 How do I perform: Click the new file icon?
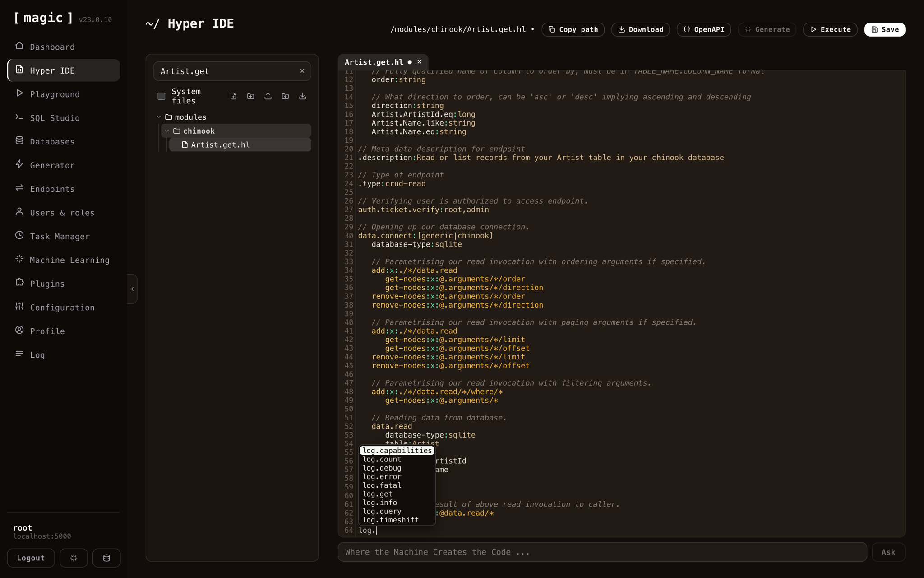[233, 96]
